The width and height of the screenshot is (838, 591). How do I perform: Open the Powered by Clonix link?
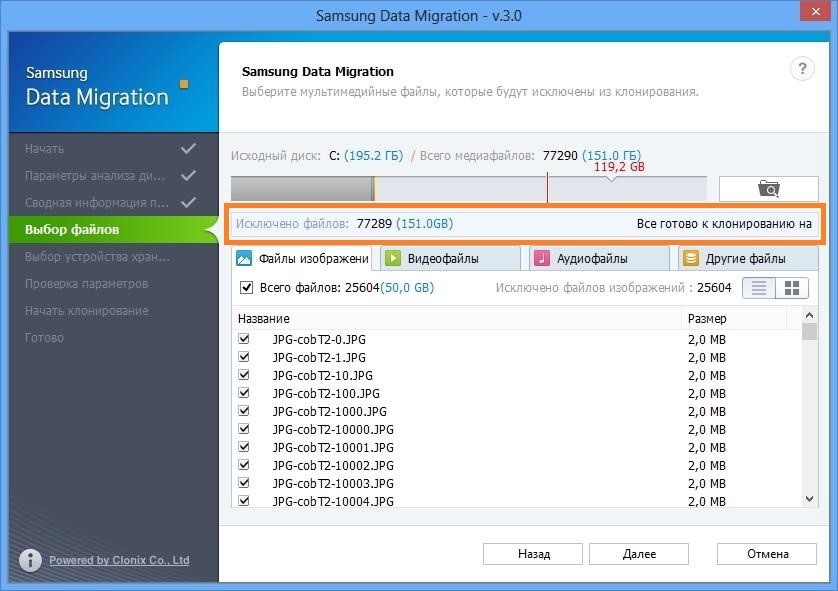pyautogui.click(x=119, y=560)
